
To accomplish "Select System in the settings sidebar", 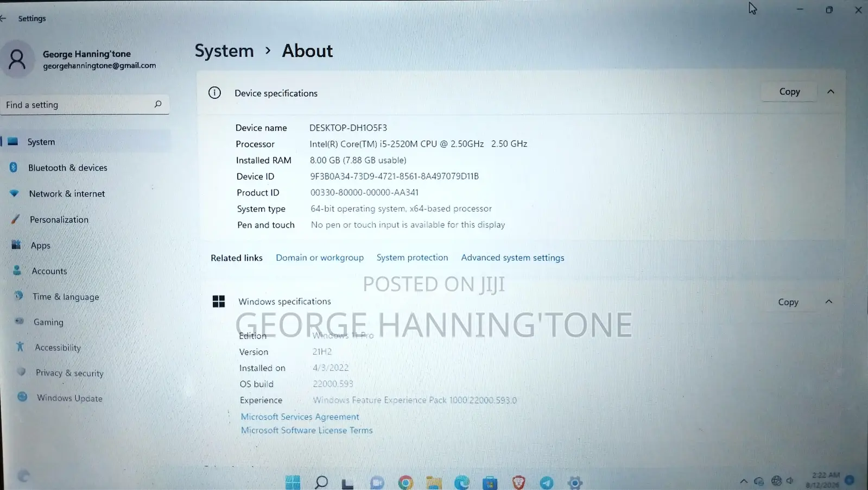I will [x=85, y=142].
